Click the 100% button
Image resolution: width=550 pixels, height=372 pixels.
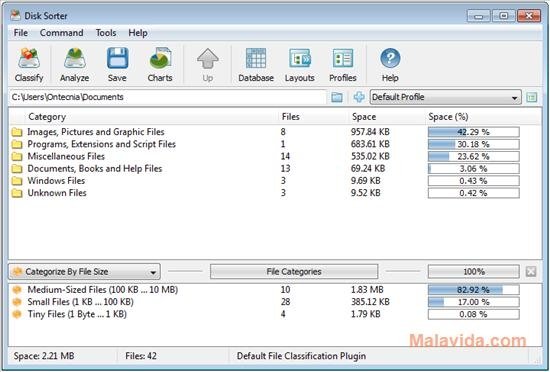[x=474, y=272]
